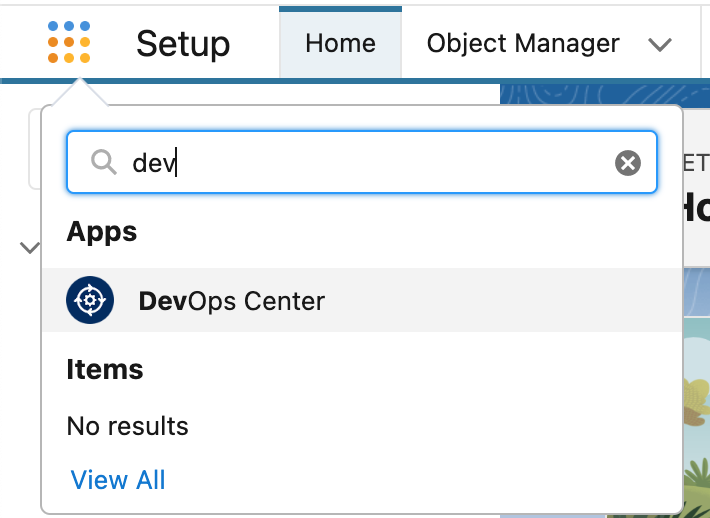Image resolution: width=710 pixels, height=518 pixels.
Task: Focus the app search field containing dev
Action: coord(362,162)
